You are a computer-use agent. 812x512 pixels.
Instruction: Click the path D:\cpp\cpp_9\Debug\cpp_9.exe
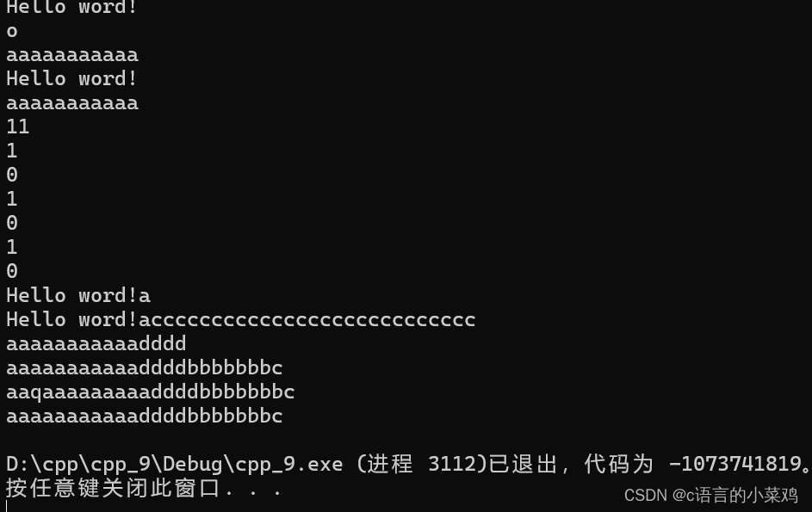[x=175, y=465]
